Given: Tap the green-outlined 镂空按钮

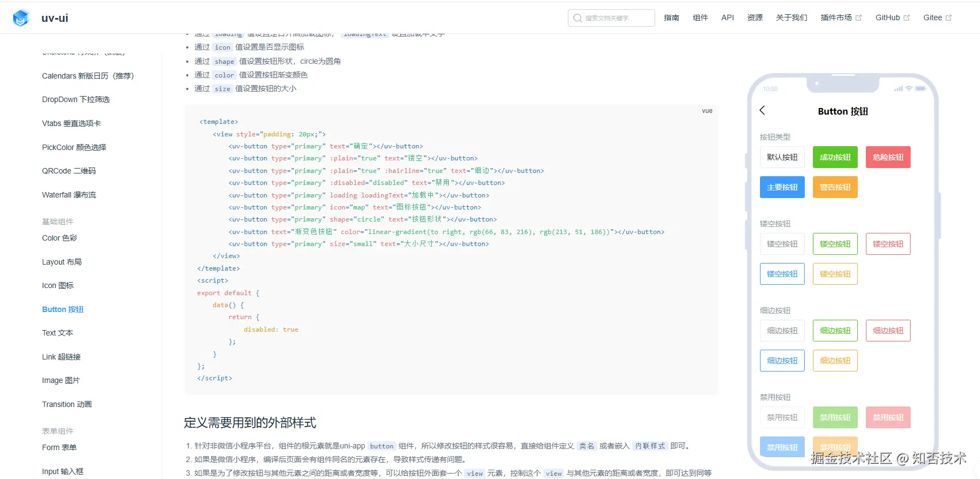Looking at the screenshot, I should 835,244.
